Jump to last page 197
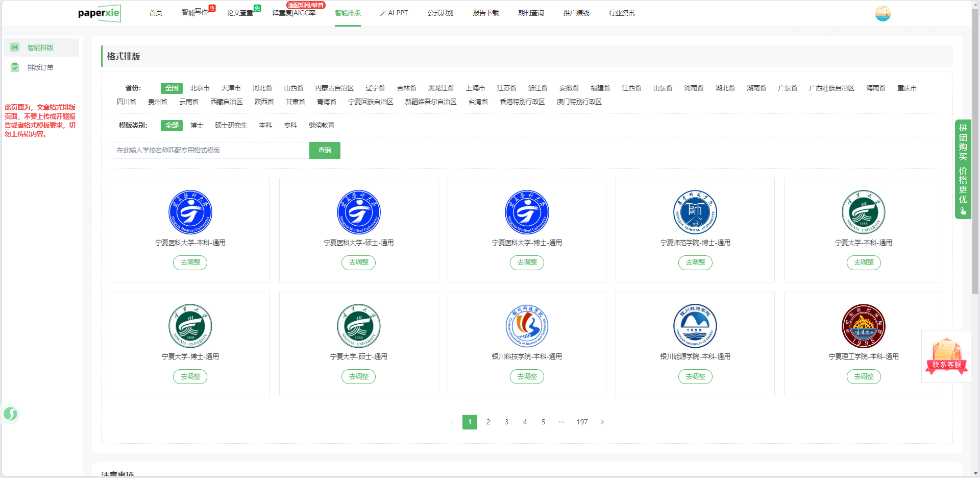 (x=582, y=422)
